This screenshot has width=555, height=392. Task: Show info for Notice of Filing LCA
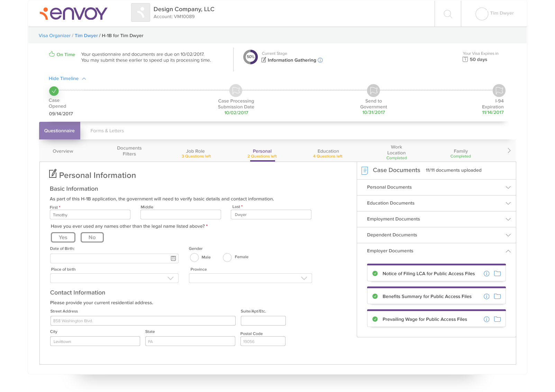coord(486,274)
